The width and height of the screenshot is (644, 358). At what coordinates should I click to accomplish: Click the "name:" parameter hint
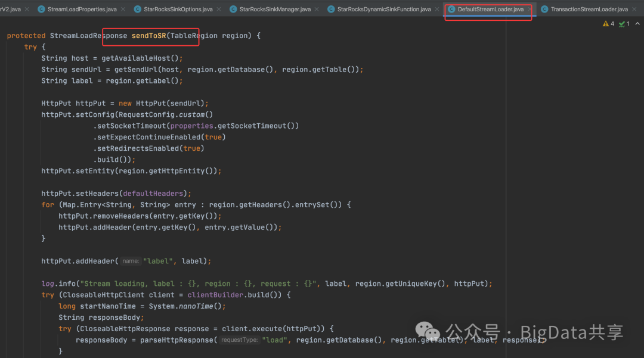[131, 262]
